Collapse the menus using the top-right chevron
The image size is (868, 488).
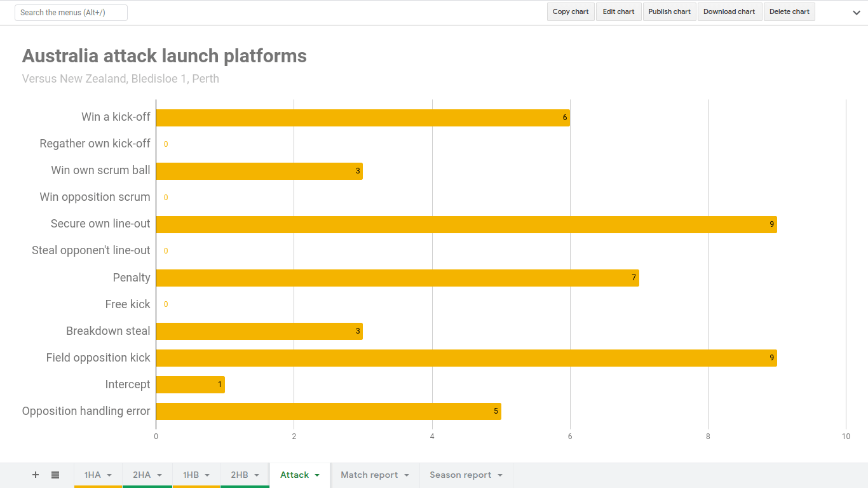(x=857, y=12)
